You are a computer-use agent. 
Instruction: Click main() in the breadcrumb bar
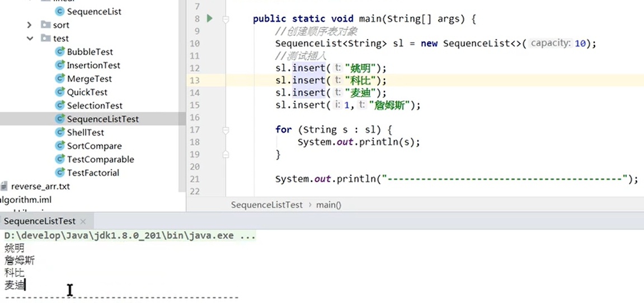328,205
